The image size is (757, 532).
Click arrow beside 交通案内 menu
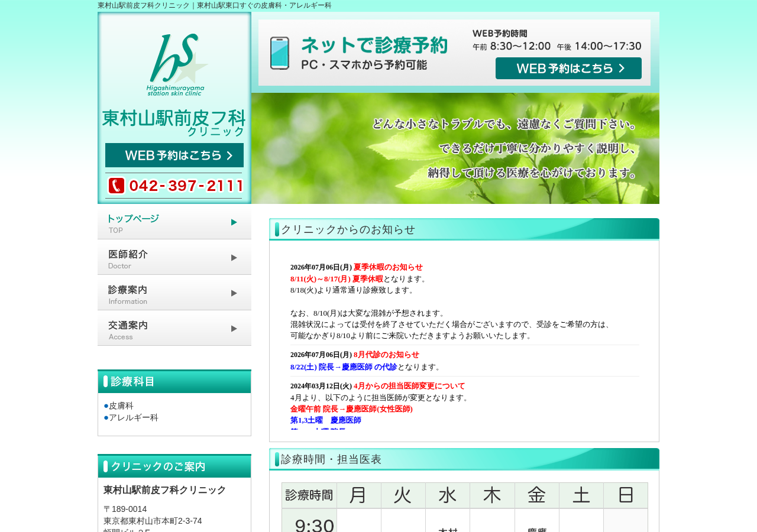coord(234,329)
